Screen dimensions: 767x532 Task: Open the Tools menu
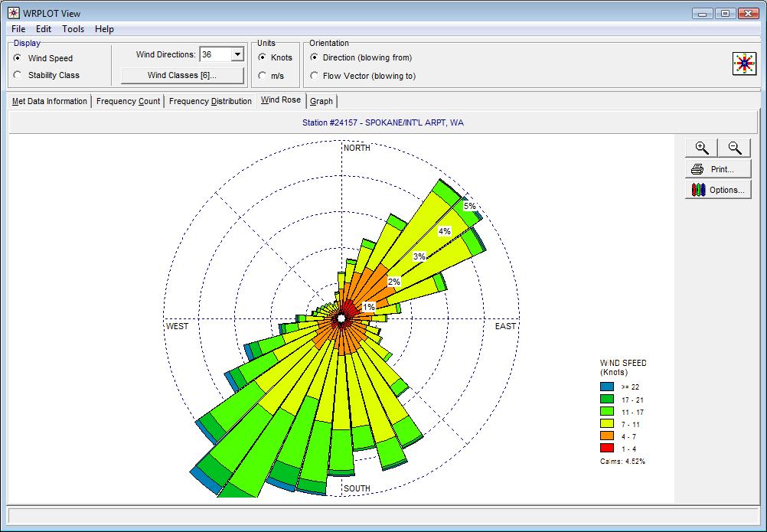tap(73, 29)
